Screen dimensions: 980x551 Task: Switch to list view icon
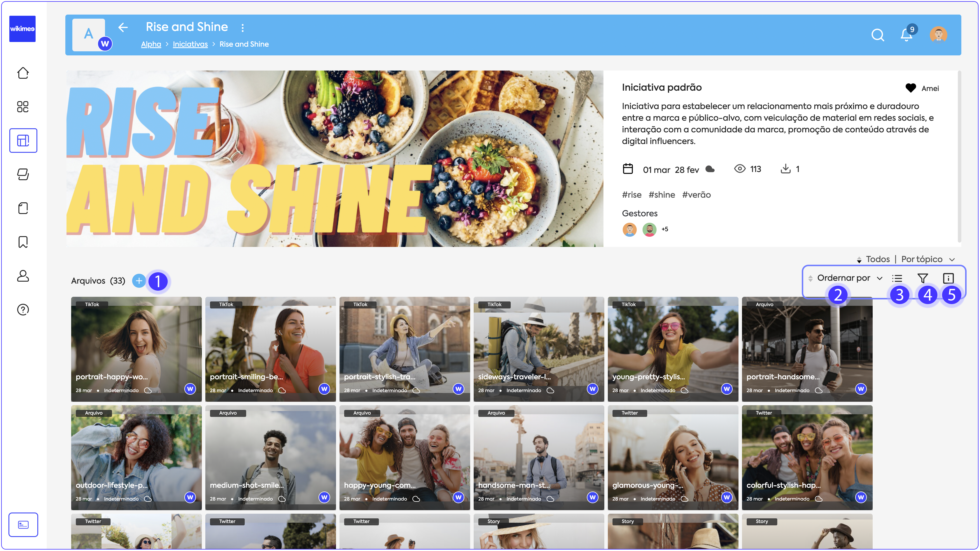coord(897,278)
